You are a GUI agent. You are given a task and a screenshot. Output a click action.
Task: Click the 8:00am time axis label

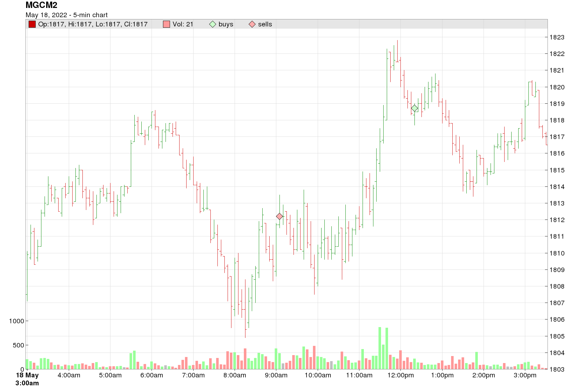coord(235,375)
